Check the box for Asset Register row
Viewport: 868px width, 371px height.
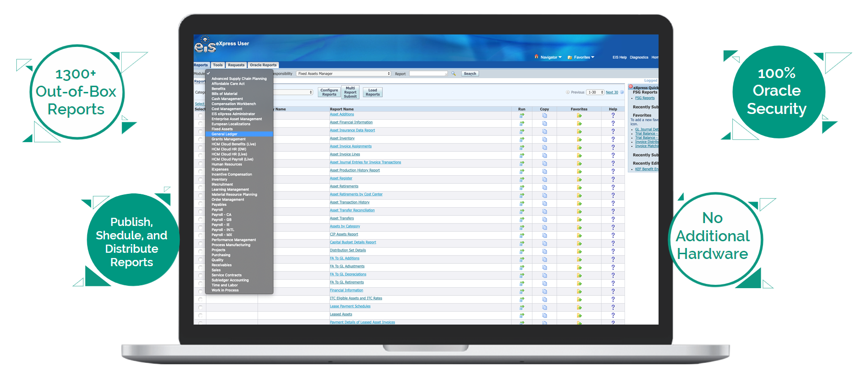[x=200, y=180]
